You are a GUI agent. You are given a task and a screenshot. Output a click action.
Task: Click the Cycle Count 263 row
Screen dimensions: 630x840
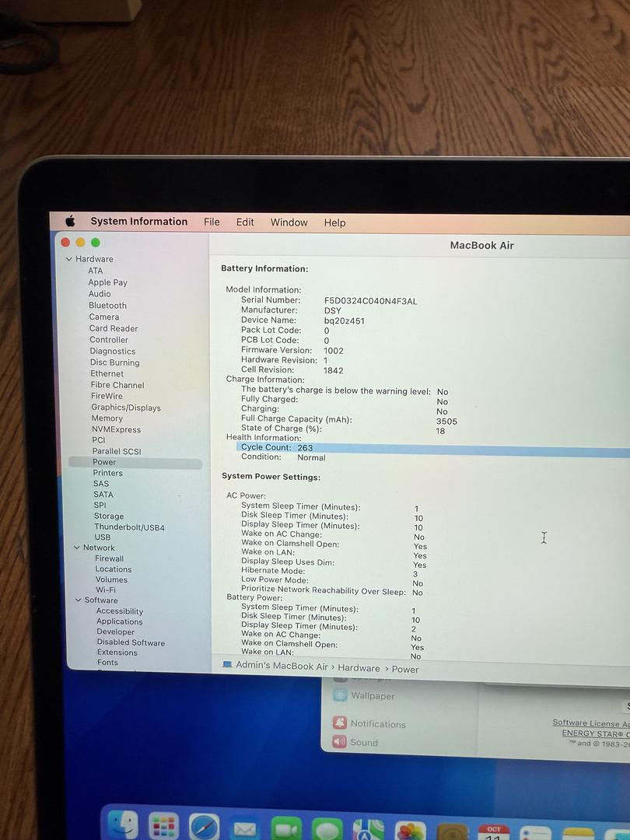[433, 449]
